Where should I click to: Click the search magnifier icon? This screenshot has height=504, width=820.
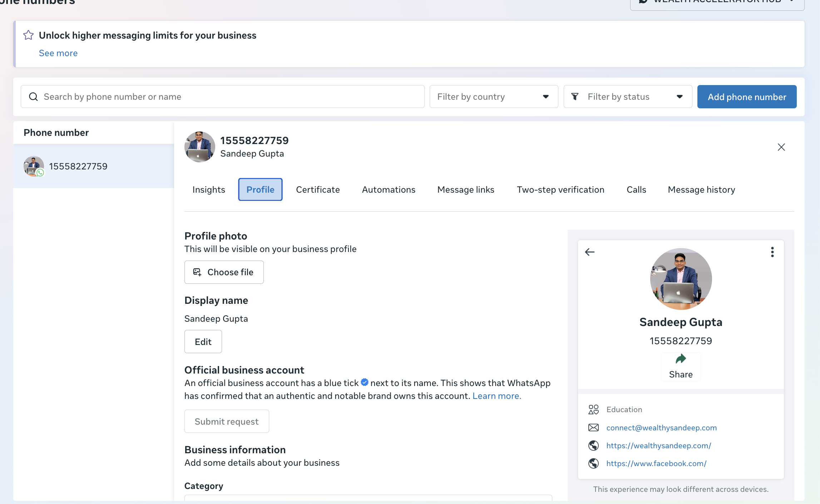coord(33,97)
